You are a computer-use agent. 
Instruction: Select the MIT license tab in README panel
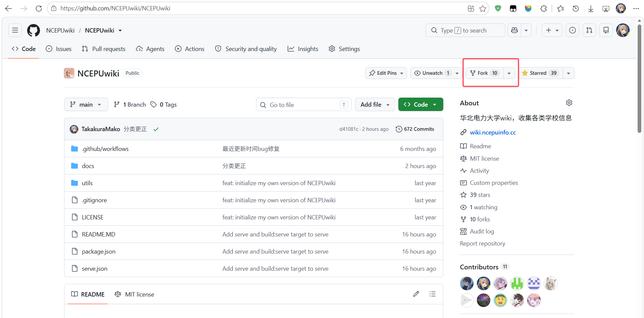[x=134, y=295]
